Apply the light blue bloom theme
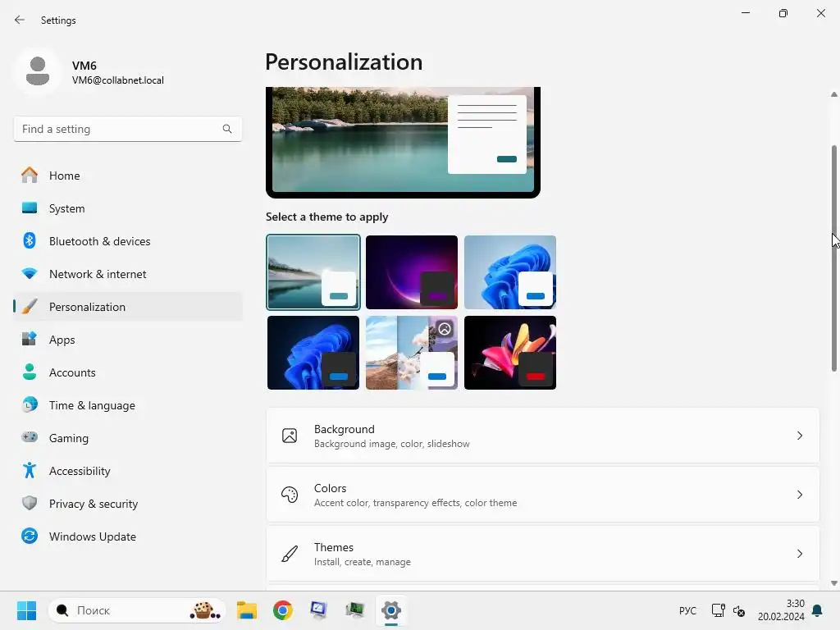This screenshot has width=840, height=630. click(510, 272)
